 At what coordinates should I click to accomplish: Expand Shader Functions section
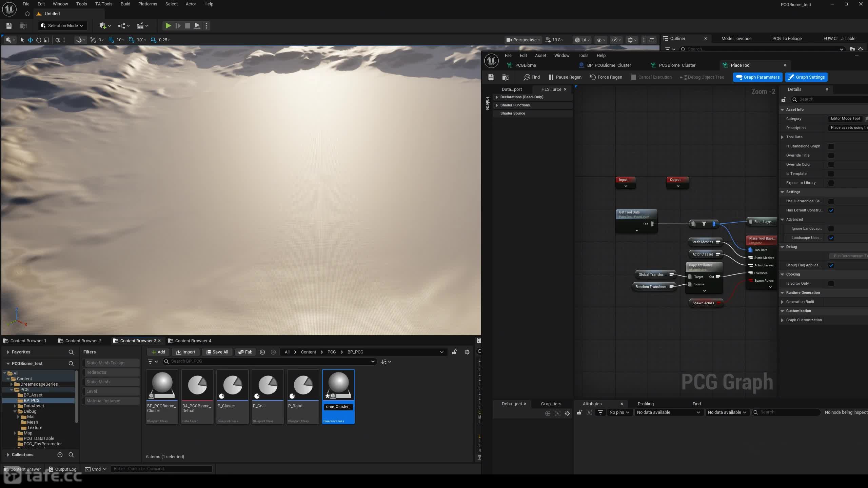point(497,105)
